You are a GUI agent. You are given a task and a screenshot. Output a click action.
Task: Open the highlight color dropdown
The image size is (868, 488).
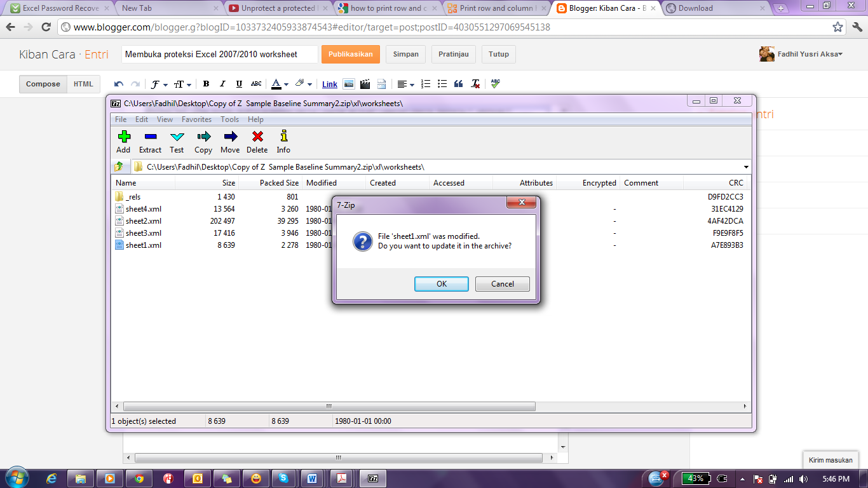point(303,84)
